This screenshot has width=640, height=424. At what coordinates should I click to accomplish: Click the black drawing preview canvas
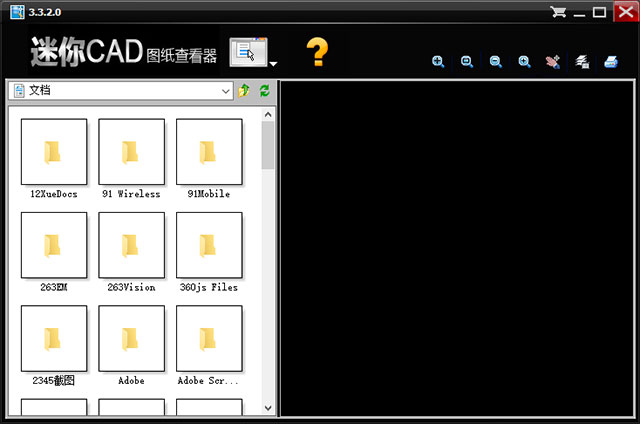pos(457,249)
